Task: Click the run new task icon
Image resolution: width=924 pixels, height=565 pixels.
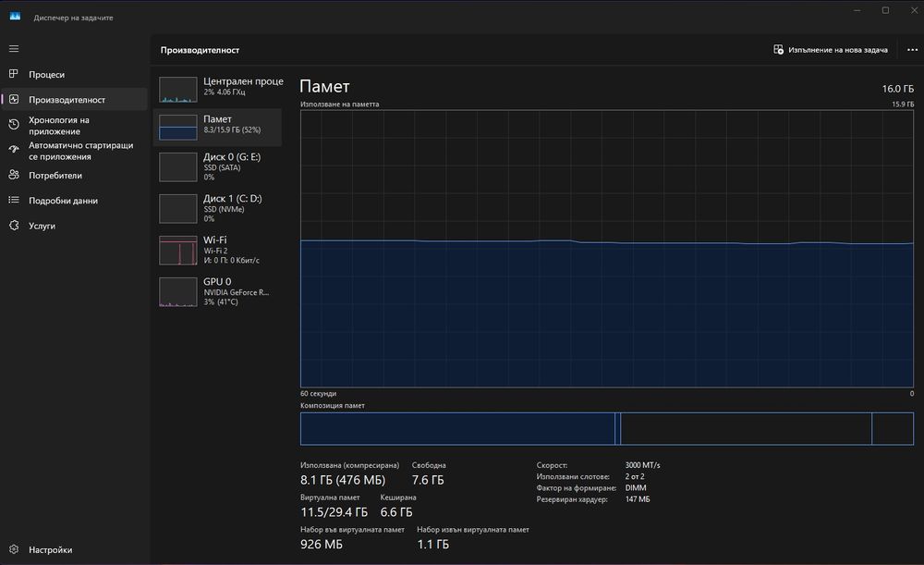Action: coord(778,50)
